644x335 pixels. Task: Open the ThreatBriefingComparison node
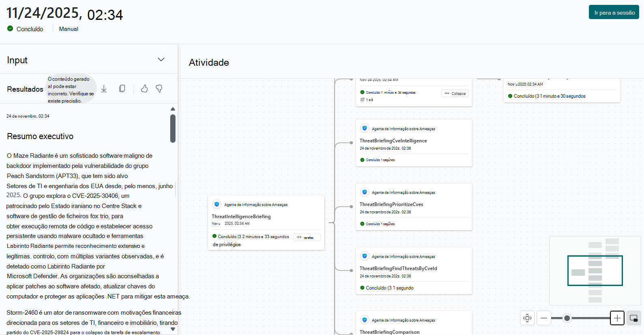tap(389, 332)
